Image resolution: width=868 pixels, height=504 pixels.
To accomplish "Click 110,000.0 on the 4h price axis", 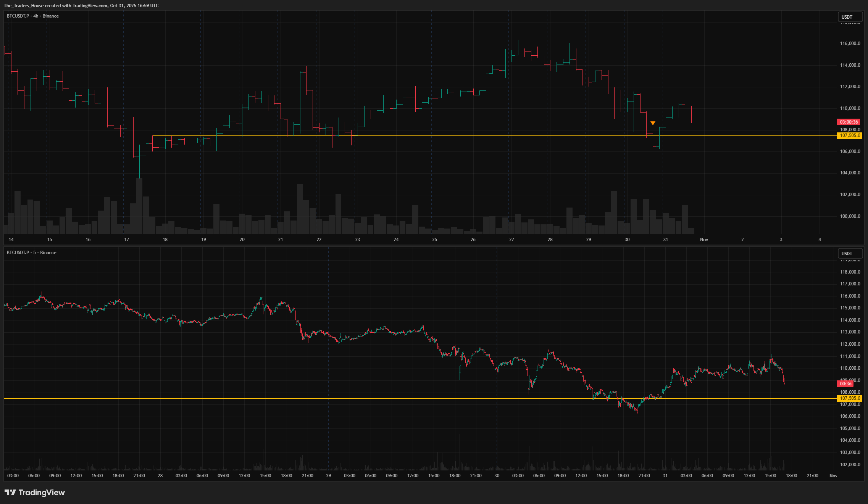I will (x=850, y=108).
